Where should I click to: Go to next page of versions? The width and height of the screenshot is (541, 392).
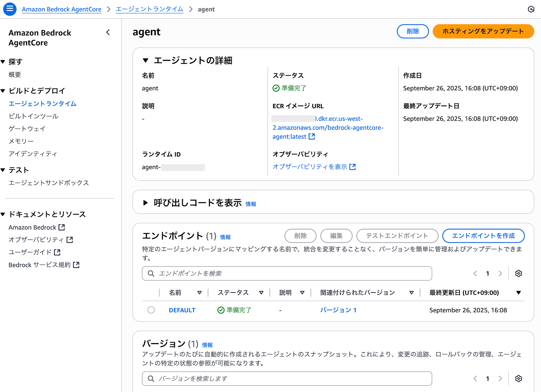pyautogui.click(x=500, y=378)
